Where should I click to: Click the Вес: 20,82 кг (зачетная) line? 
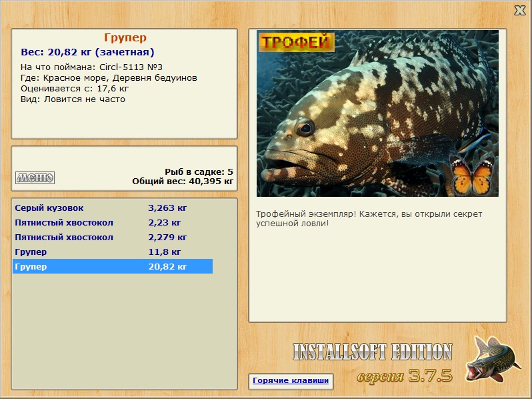point(87,52)
